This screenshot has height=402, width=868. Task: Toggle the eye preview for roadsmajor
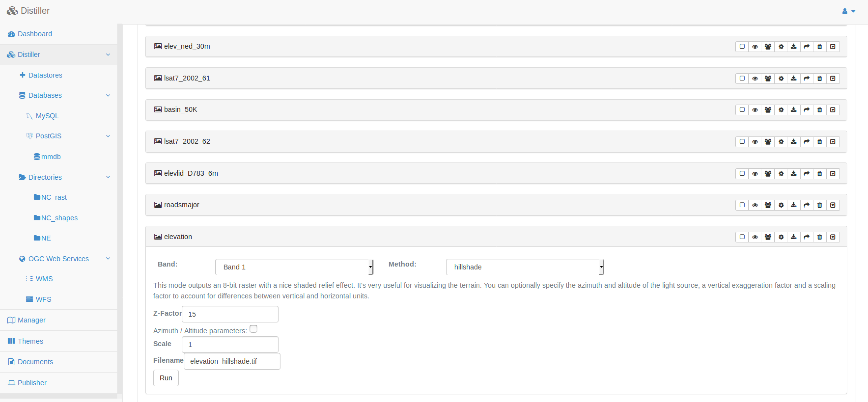coord(755,205)
